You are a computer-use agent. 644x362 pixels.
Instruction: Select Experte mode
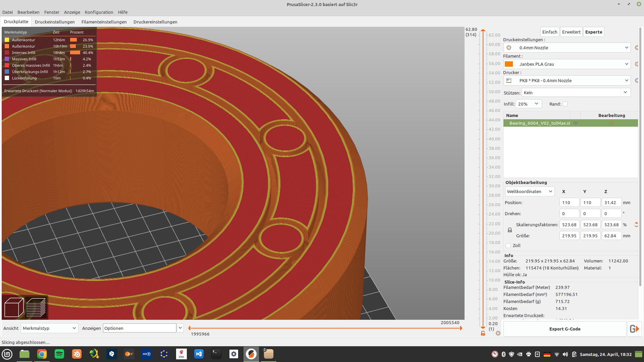coord(594,32)
